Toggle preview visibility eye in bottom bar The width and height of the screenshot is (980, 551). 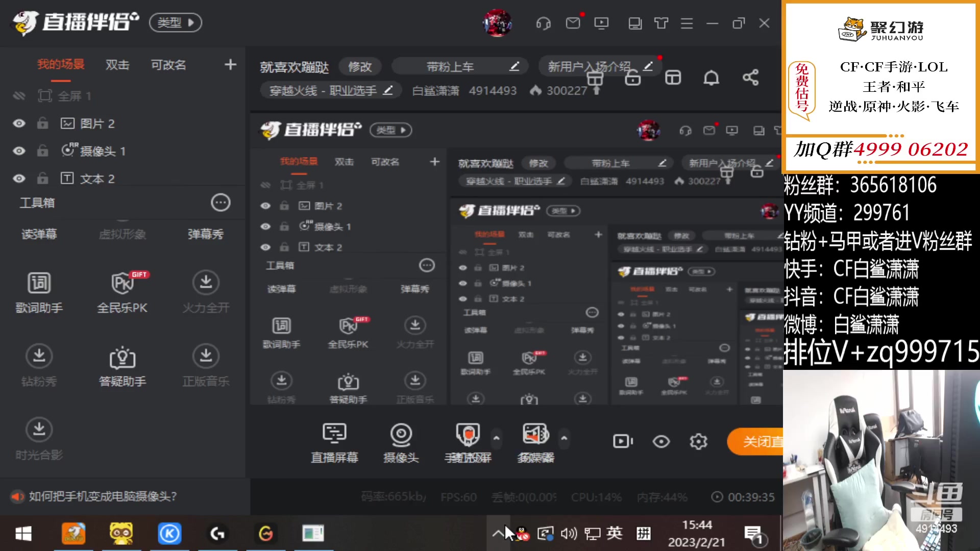coord(661,441)
